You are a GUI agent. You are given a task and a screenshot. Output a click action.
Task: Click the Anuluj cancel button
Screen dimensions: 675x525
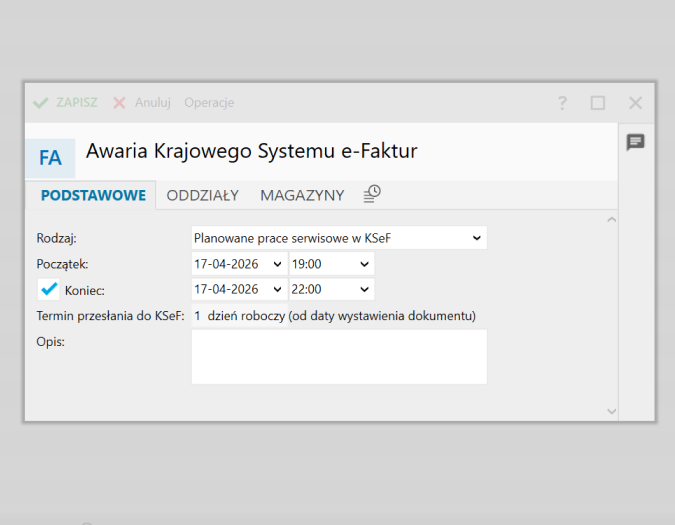(142, 103)
